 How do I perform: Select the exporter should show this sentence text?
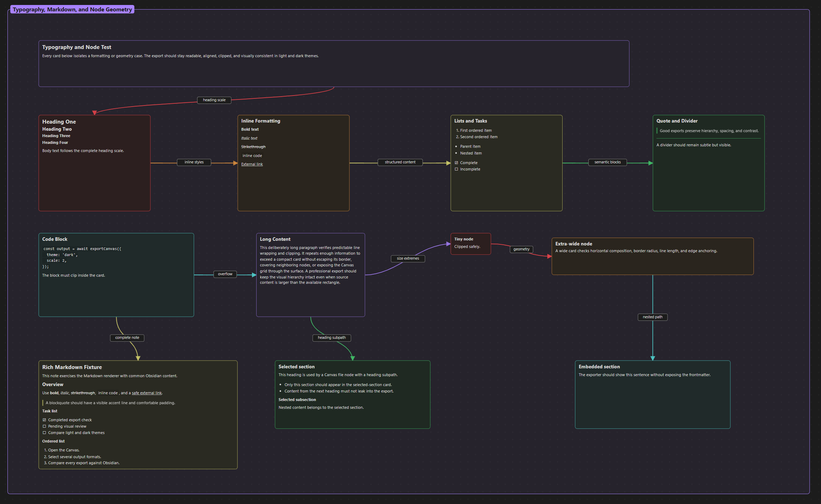click(645, 375)
